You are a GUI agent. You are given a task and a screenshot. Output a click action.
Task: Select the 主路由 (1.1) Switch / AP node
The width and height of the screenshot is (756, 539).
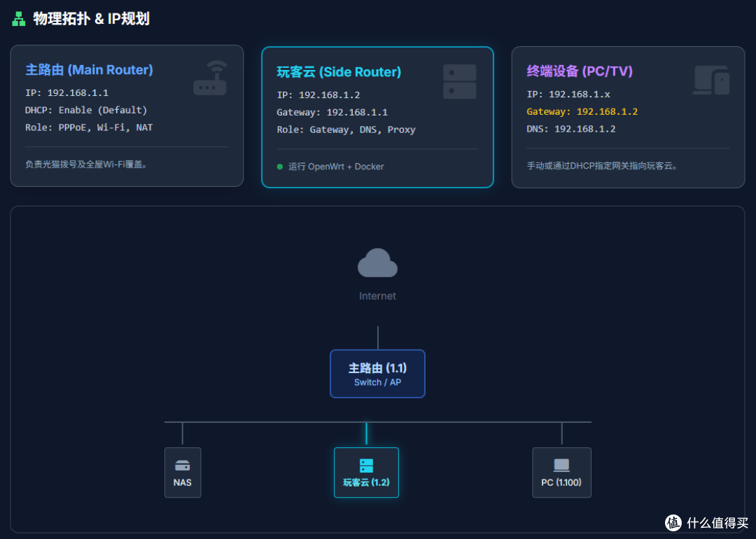[377, 374]
